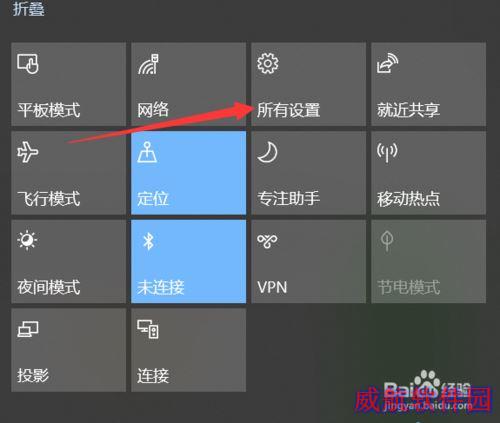Open the 所有设置 tile label
This screenshot has height=423, width=500.
tap(288, 110)
